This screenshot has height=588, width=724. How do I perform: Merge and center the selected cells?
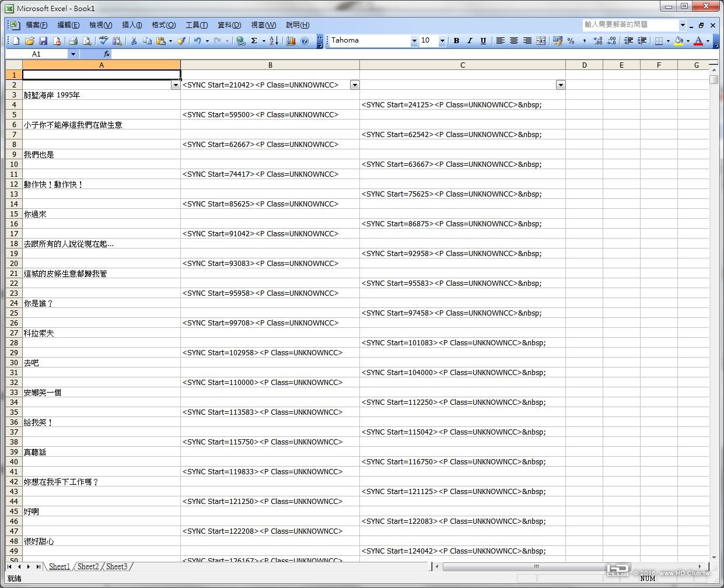tap(541, 41)
